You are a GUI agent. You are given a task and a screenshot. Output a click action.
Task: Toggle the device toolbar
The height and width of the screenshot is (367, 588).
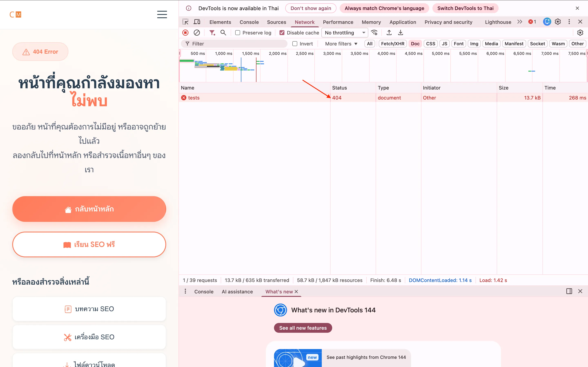click(x=197, y=22)
